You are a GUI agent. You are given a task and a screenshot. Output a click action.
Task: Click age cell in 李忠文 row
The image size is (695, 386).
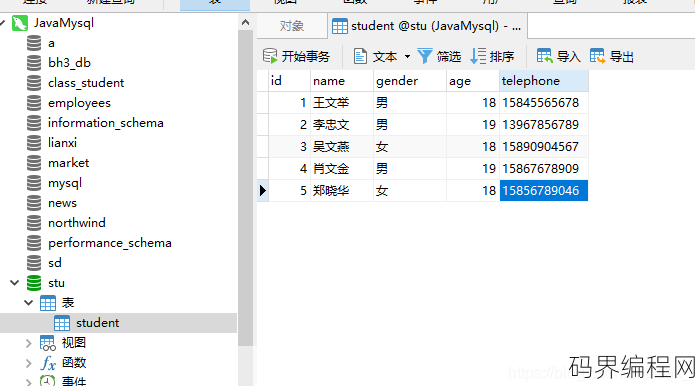473,125
